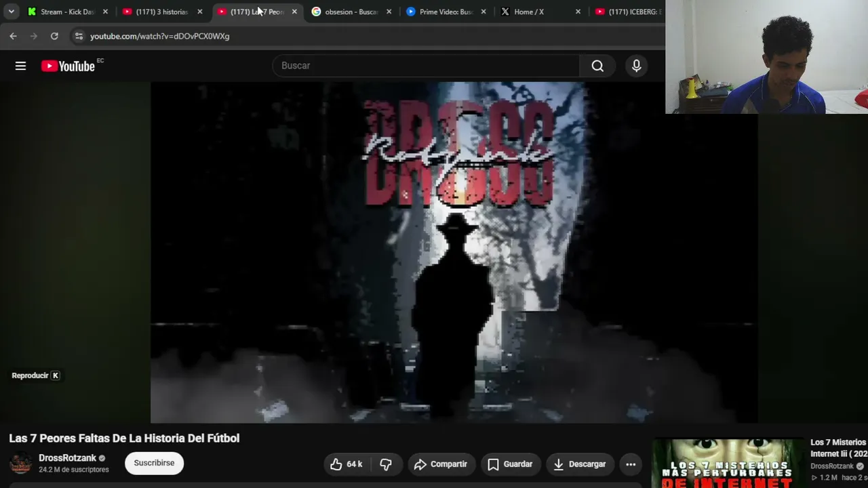Image resolution: width=868 pixels, height=488 pixels.
Task: Switch to the Home / X tab
Action: coord(539,12)
